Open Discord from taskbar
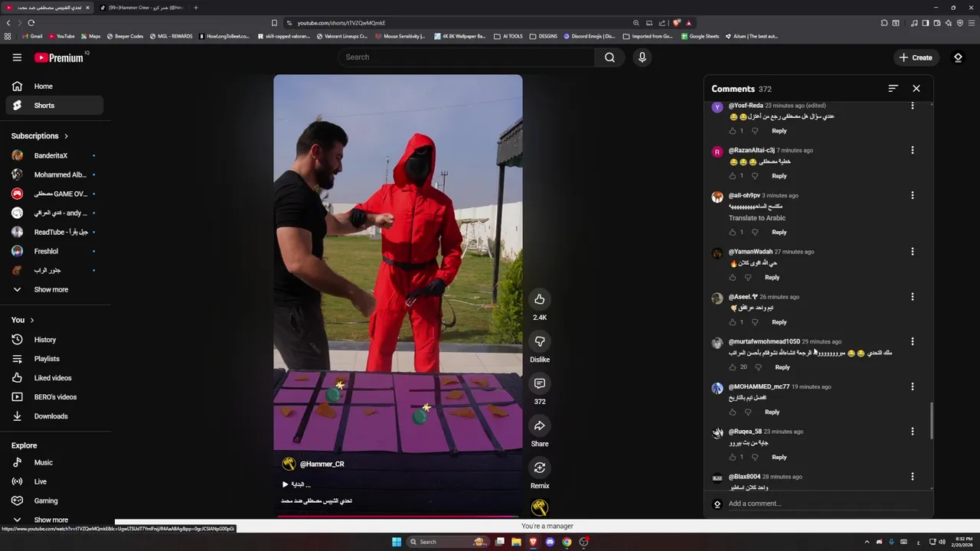Screen dimensions: 980x551 point(550,542)
